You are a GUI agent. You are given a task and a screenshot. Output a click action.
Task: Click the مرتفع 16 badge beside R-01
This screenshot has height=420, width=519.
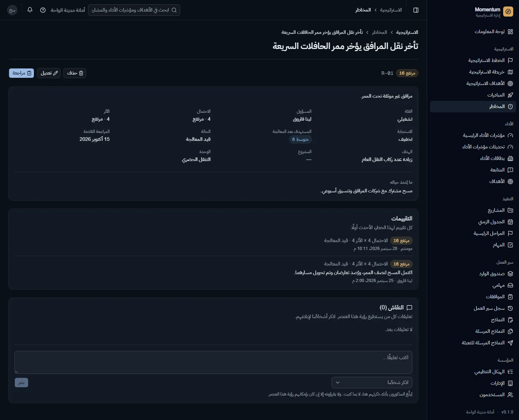pyautogui.click(x=407, y=73)
